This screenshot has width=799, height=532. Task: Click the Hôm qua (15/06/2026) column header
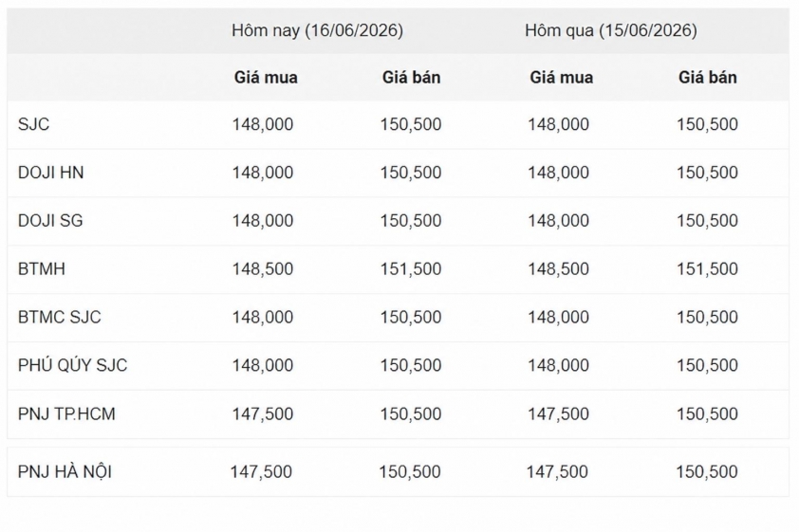[610, 30]
